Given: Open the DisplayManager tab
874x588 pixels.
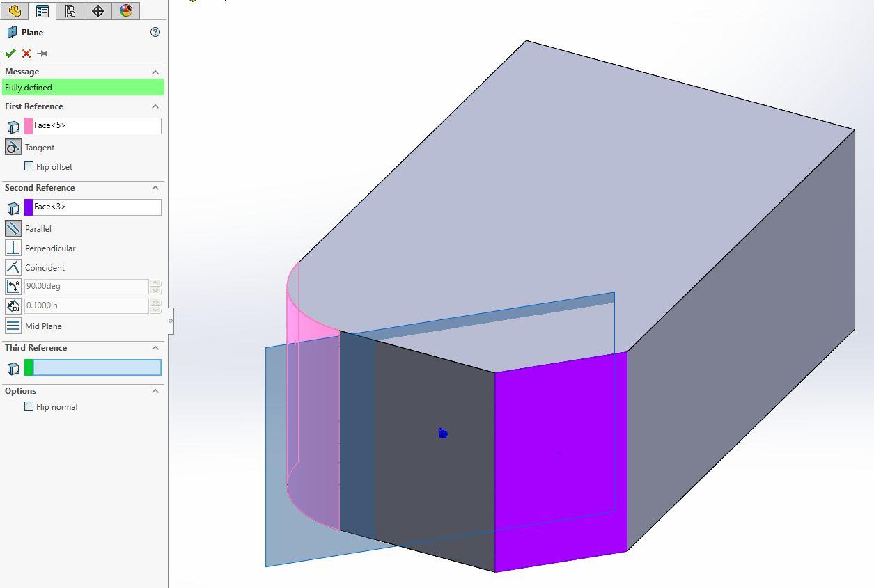Looking at the screenshot, I should point(126,10).
